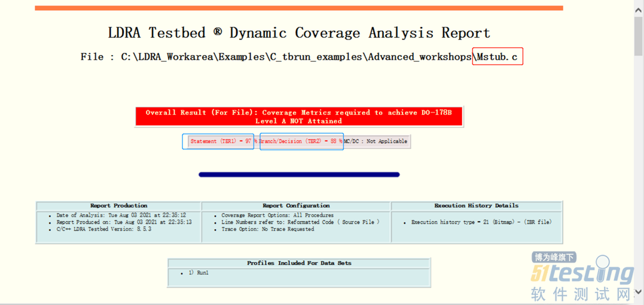The width and height of the screenshot is (644, 305).
Task: Click the Coverage Report Options: All Procedures line
Action: 277,215
